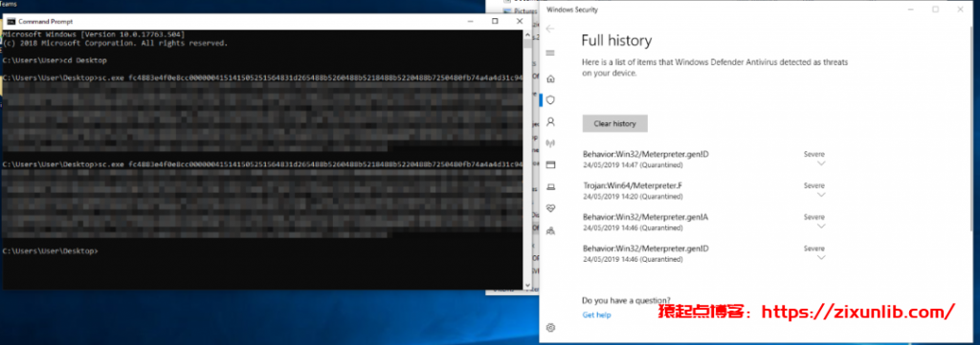Open Device performance & health heart icon

click(550, 207)
